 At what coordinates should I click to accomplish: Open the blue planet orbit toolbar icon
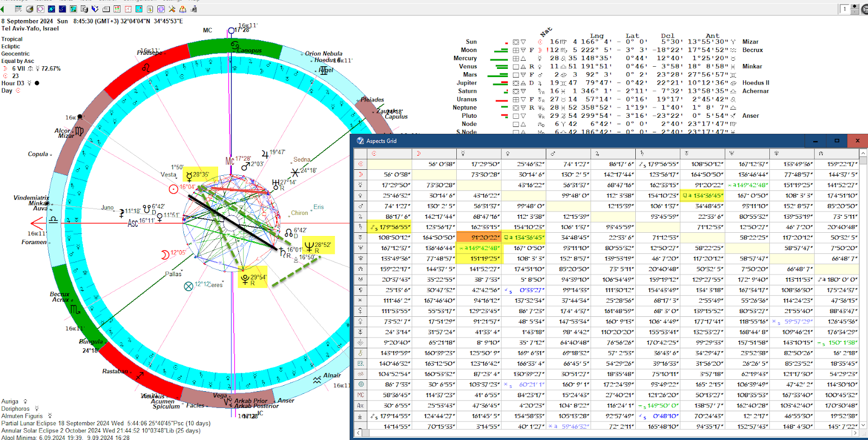click(52, 9)
